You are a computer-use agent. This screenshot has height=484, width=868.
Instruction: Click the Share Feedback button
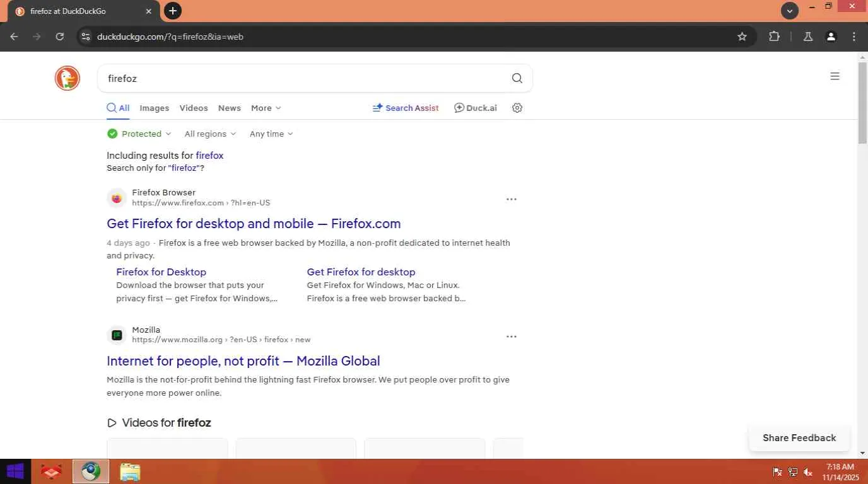coord(799,438)
